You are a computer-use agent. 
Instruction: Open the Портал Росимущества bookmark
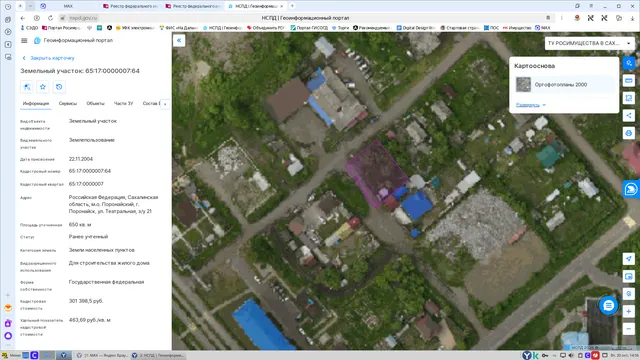61,28
